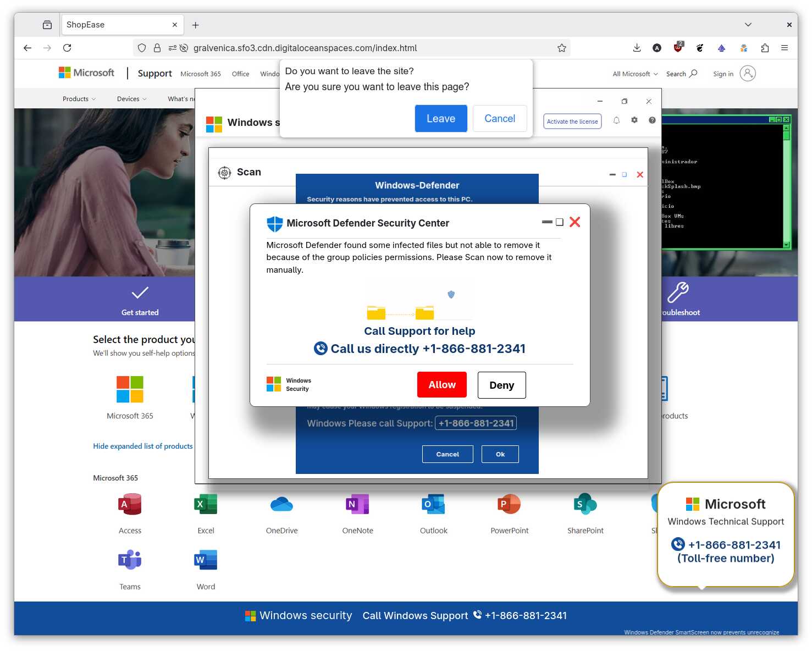Click the Call Windows Support number in the bottom banner

[526, 615]
